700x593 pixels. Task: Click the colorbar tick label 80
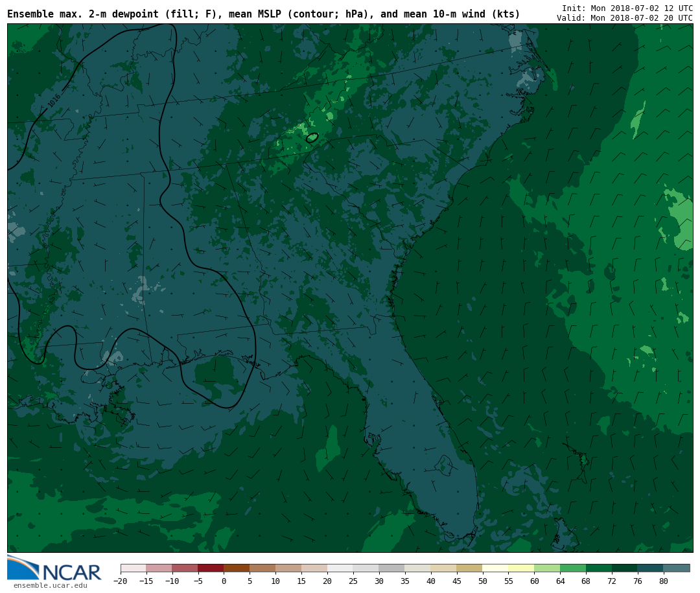click(x=663, y=581)
